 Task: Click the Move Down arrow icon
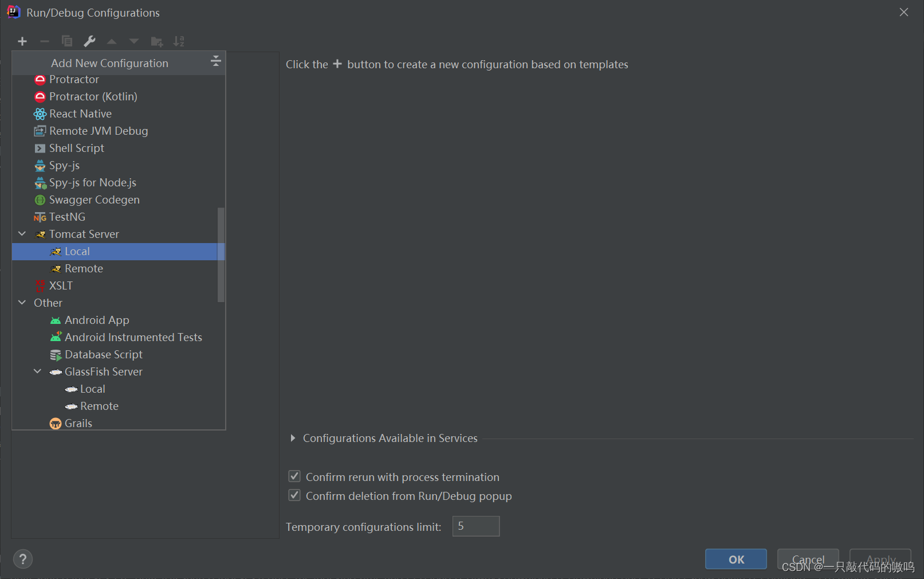(x=134, y=41)
